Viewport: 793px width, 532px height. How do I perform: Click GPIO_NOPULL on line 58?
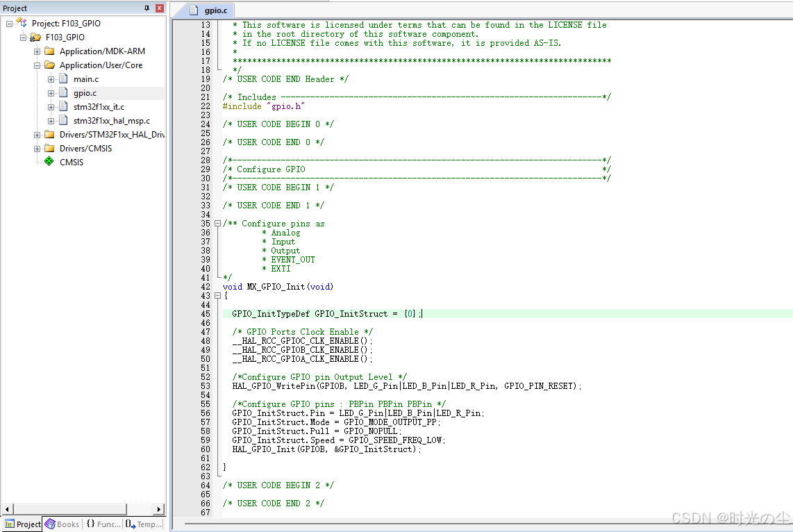[372, 431]
